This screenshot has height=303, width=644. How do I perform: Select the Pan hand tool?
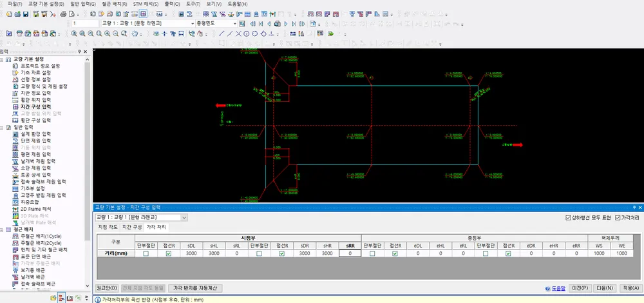(x=135, y=34)
